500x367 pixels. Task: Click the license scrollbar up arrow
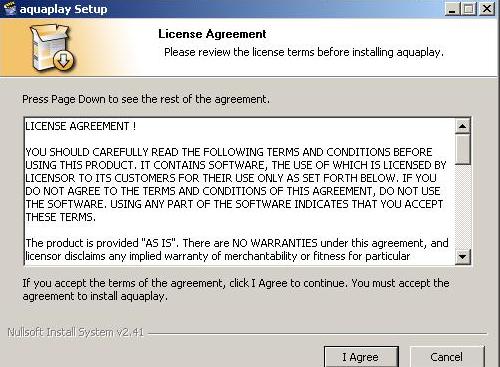pos(462,126)
